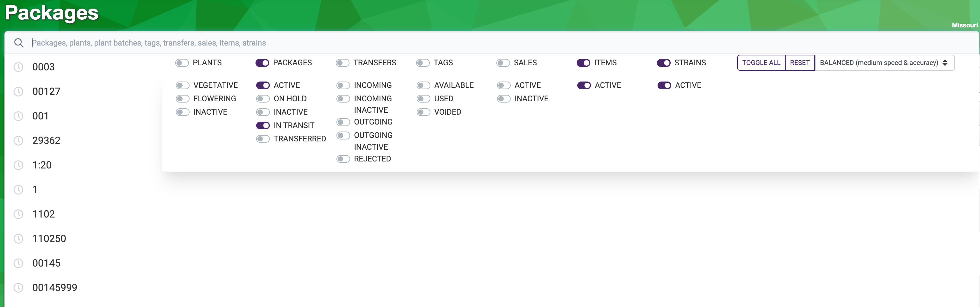Screen dimensions: 980x307
Task: Click the search magnifying glass icon
Action: click(19, 43)
